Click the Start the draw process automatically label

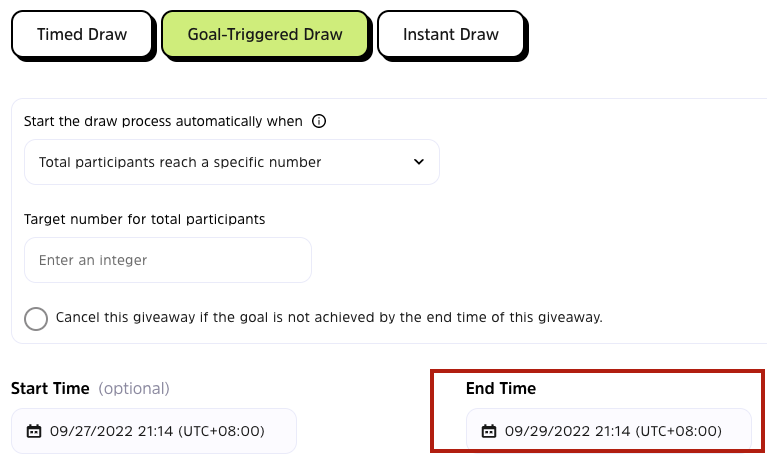coord(163,121)
